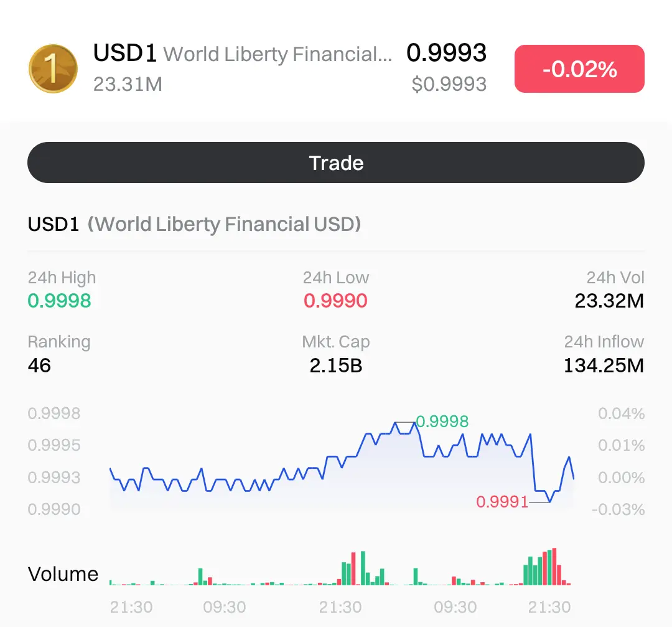Click the 24h High value 0.9998

pos(60,301)
